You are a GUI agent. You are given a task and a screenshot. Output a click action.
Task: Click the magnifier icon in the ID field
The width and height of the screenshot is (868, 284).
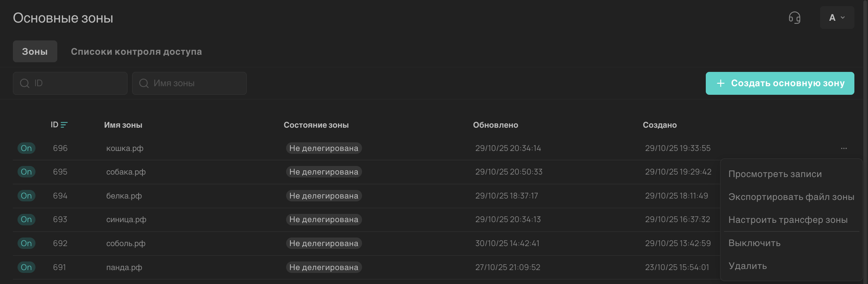(x=24, y=83)
